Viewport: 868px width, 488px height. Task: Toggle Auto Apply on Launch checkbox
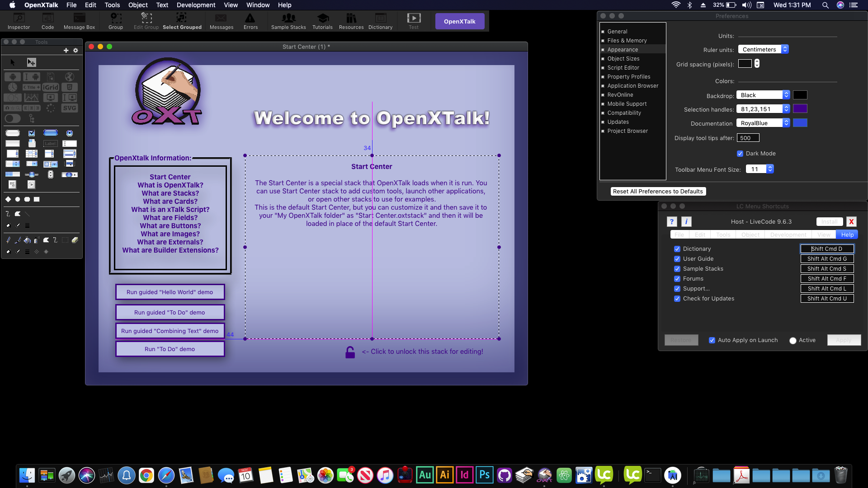coord(712,340)
